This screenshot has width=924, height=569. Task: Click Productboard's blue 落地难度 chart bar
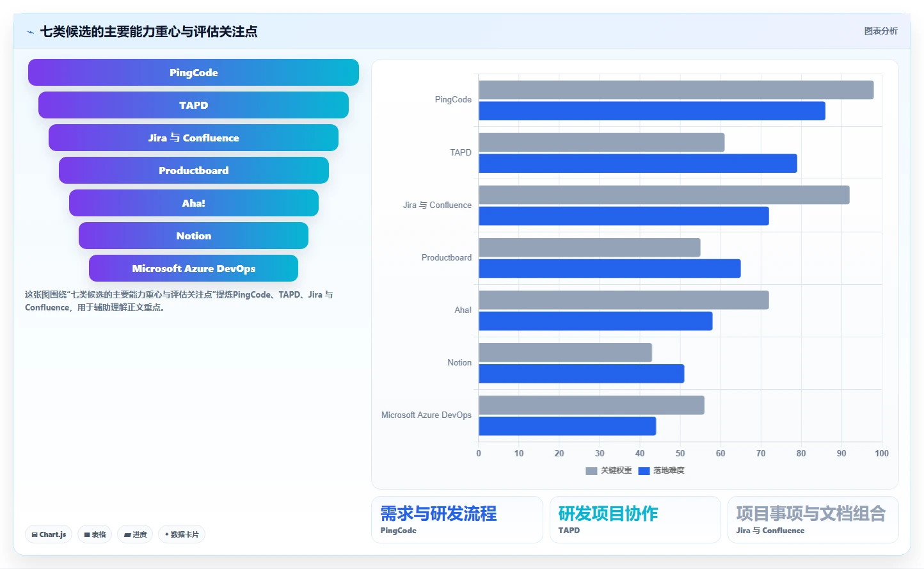point(609,268)
